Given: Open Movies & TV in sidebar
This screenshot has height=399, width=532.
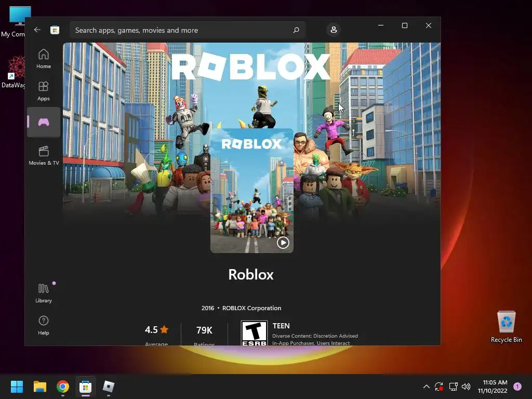Looking at the screenshot, I should (44, 155).
